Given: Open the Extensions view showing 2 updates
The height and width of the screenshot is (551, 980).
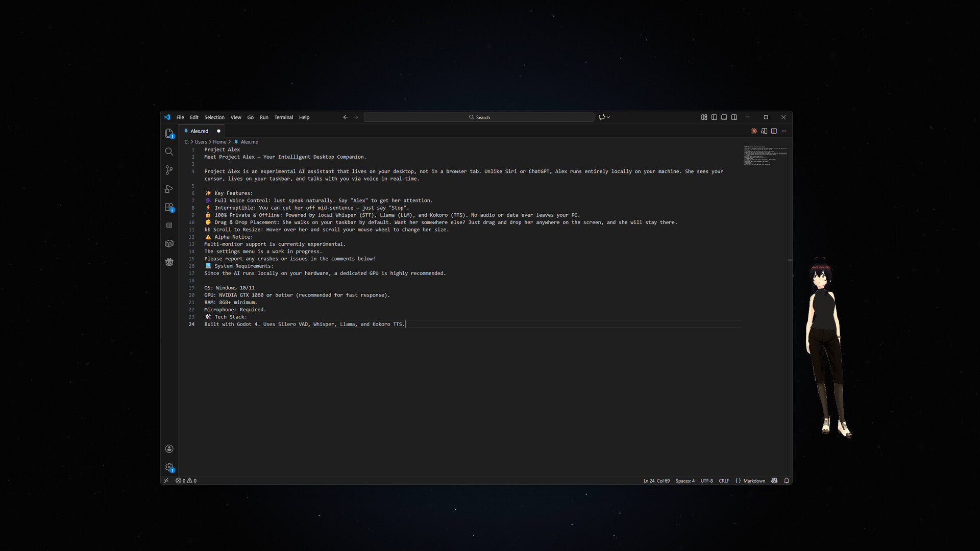Looking at the screenshot, I should (169, 207).
